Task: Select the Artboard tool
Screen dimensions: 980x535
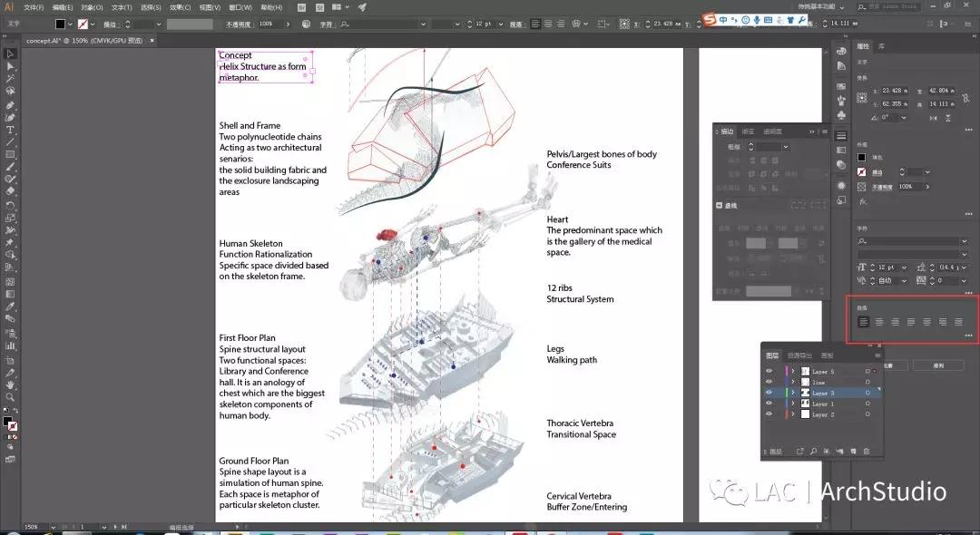Action: (10, 361)
